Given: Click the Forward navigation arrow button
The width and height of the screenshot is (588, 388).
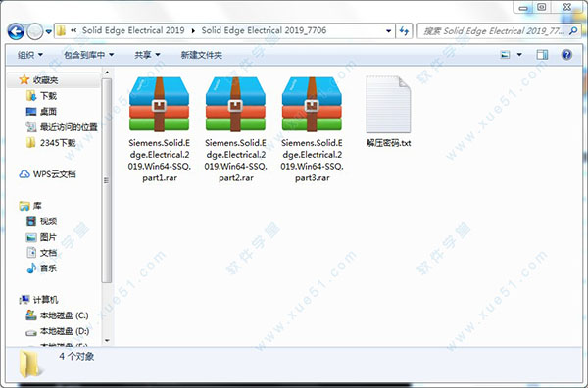Looking at the screenshot, I should pos(34,31).
